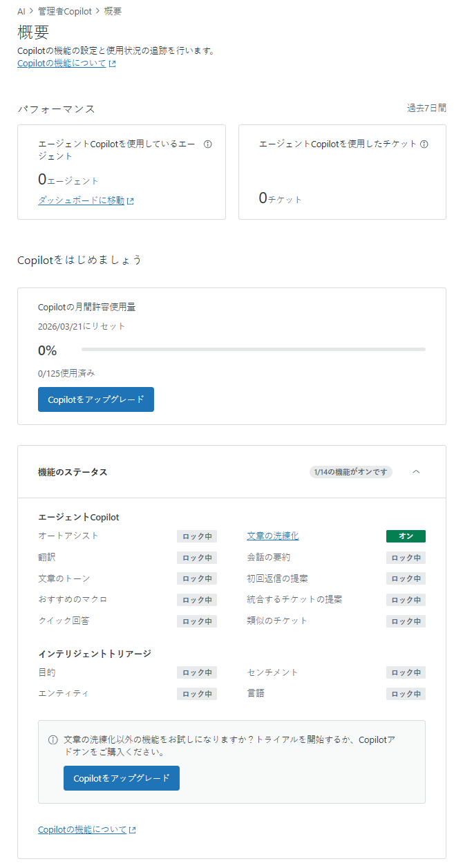Open ダッシュボードに移動 link

81,200
